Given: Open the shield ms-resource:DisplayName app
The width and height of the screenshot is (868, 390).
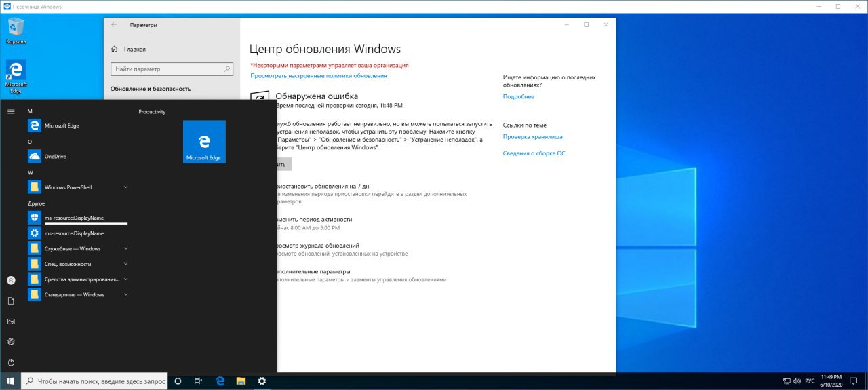Looking at the screenshot, I should (x=77, y=218).
